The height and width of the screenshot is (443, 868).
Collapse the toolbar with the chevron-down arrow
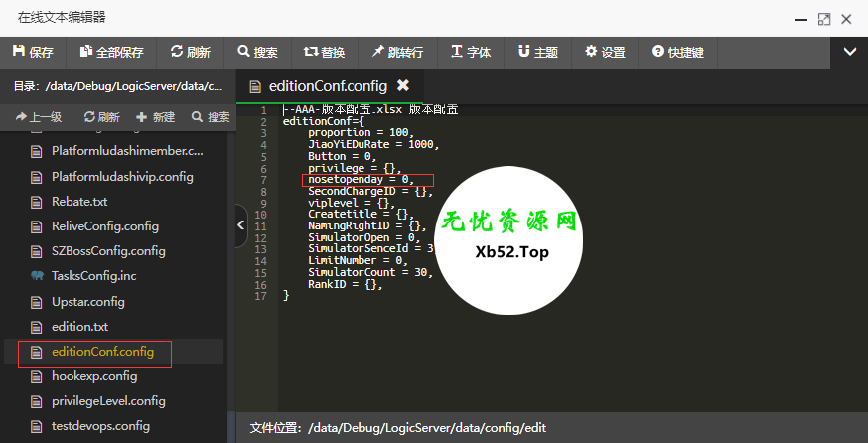tap(850, 52)
